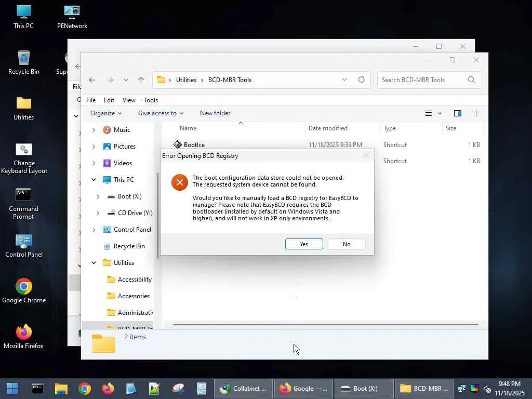Screen dimensions: 532x399
Task: Open Control Panel desktop icon
Action: click(24, 246)
